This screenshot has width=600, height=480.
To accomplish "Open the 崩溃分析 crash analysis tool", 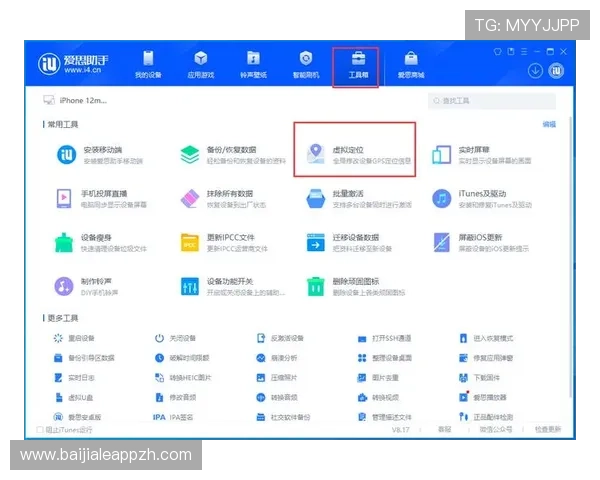I will click(x=277, y=358).
